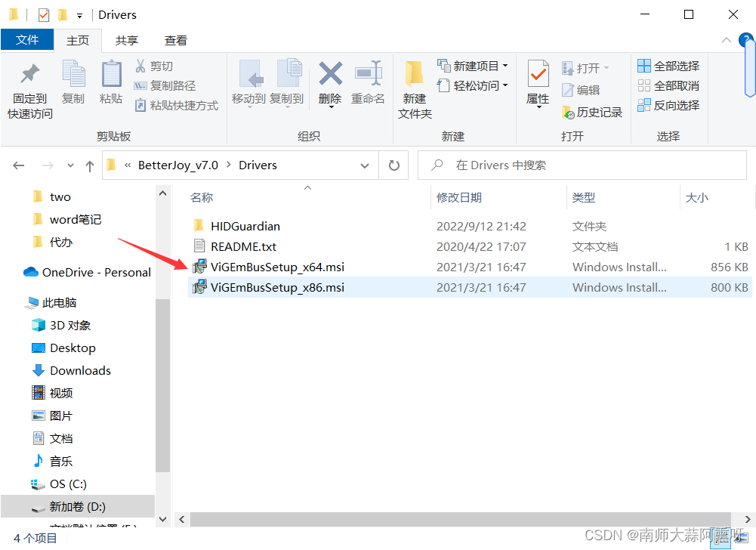
Task: Sort by Type (类型) column header
Action: pyautogui.click(x=583, y=197)
